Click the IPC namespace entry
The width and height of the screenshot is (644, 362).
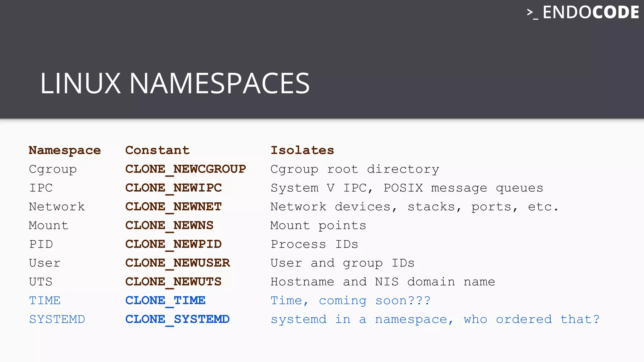[x=41, y=188]
